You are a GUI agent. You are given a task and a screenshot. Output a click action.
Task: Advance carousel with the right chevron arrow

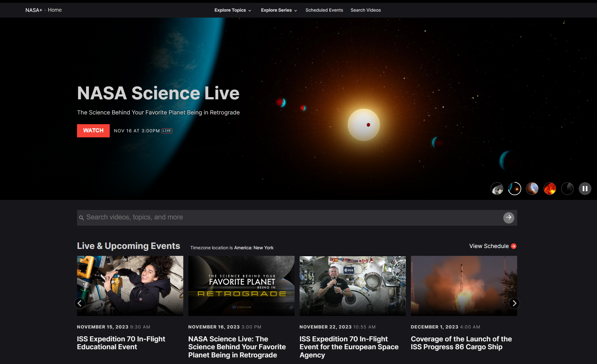coord(514,303)
